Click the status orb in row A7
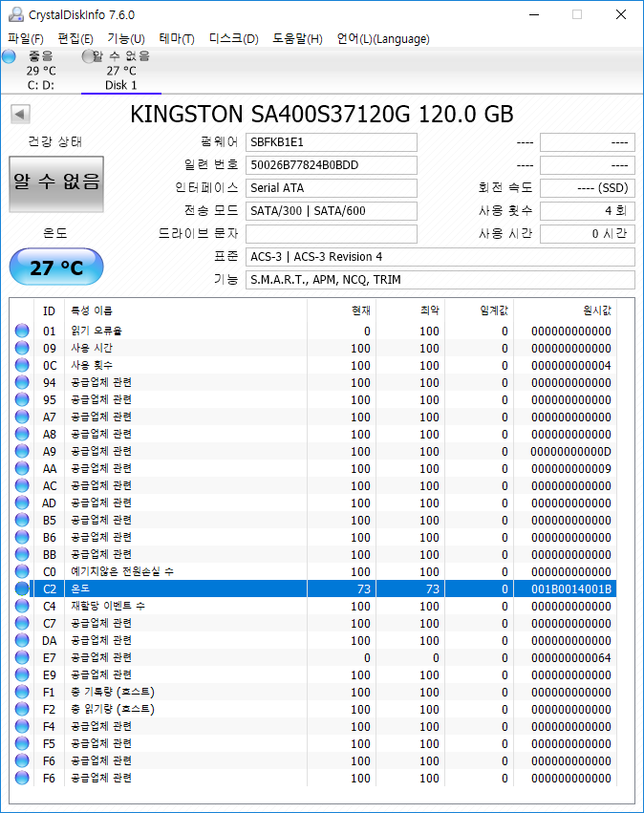 22,417
